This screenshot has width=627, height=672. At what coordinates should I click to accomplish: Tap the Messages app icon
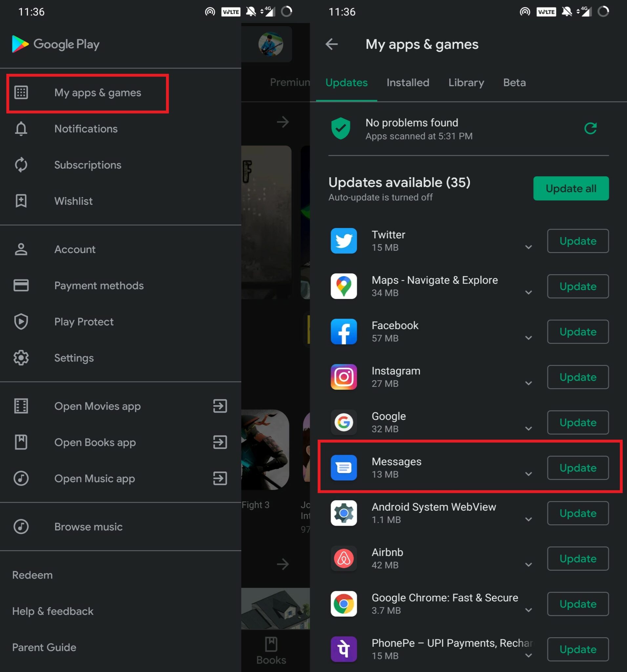tap(344, 468)
